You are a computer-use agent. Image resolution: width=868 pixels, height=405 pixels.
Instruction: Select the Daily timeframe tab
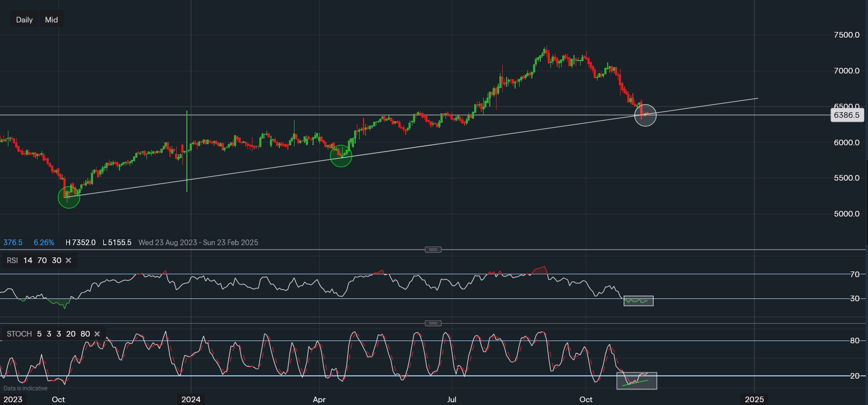(x=24, y=19)
